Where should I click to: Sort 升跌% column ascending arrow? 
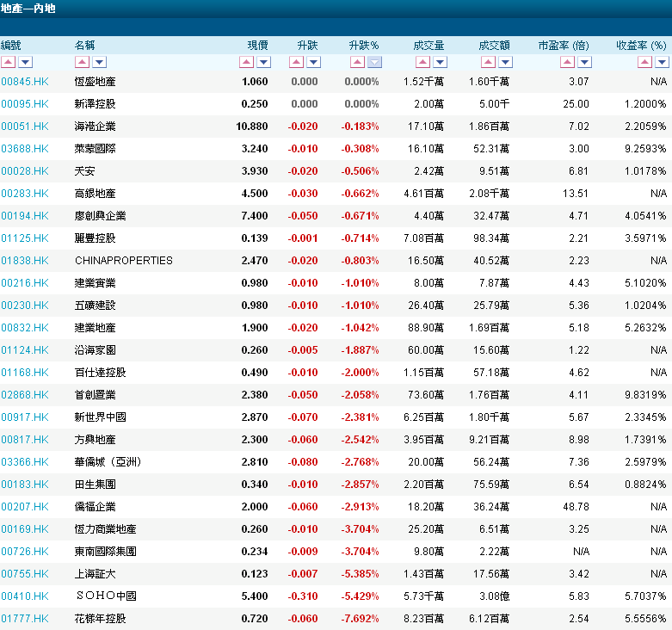tap(357, 62)
